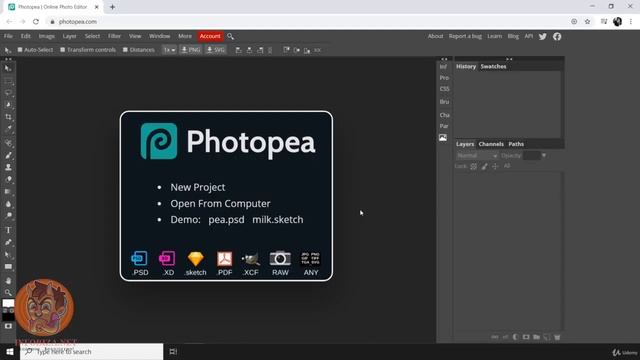Select the Eyedropper tool

click(x=8, y=129)
